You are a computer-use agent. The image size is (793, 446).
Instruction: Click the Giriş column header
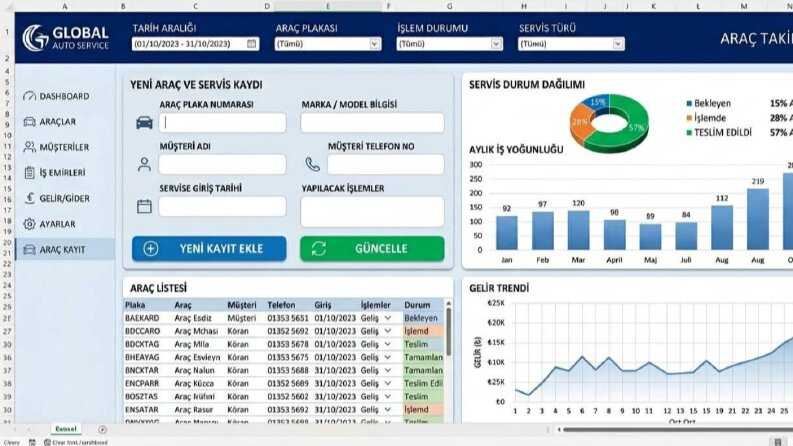click(323, 305)
